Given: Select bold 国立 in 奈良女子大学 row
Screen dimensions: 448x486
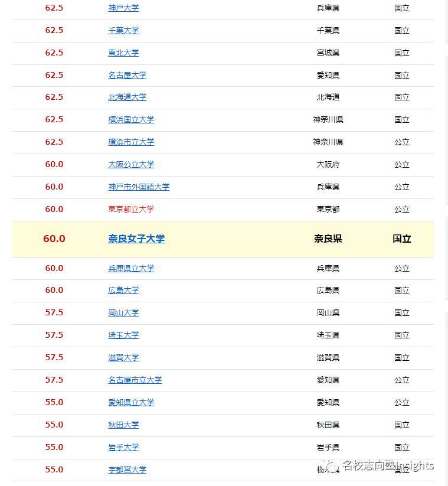Looking at the screenshot, I should click(402, 239).
